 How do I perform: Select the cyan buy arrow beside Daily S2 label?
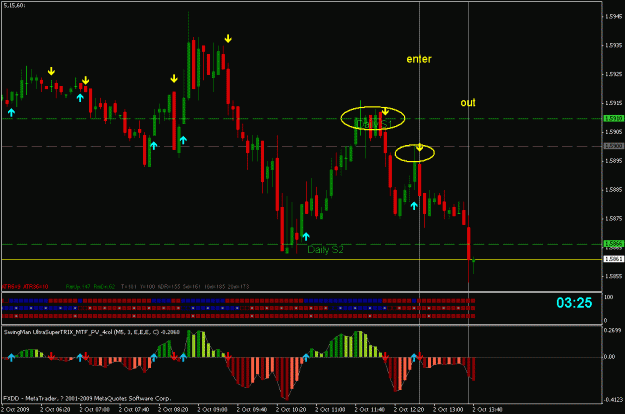coord(306,236)
